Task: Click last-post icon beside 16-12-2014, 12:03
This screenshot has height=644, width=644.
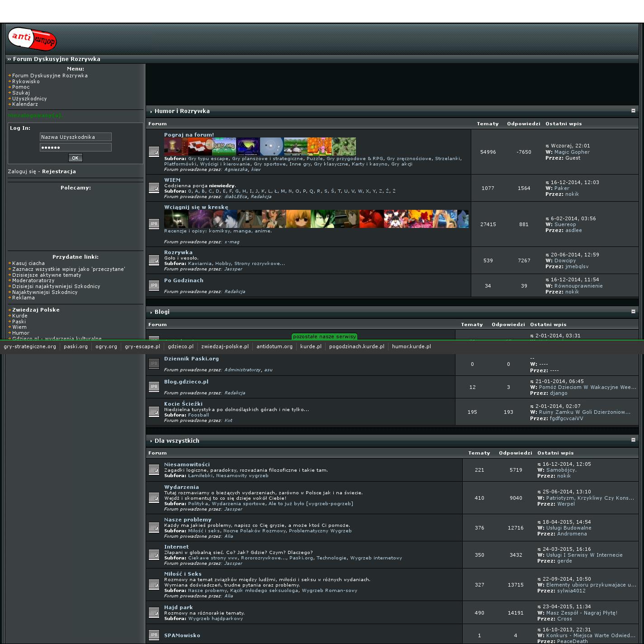Action: tap(547, 183)
